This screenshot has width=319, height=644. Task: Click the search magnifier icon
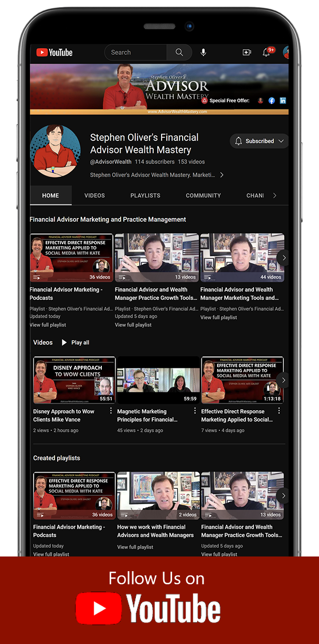coord(179,52)
